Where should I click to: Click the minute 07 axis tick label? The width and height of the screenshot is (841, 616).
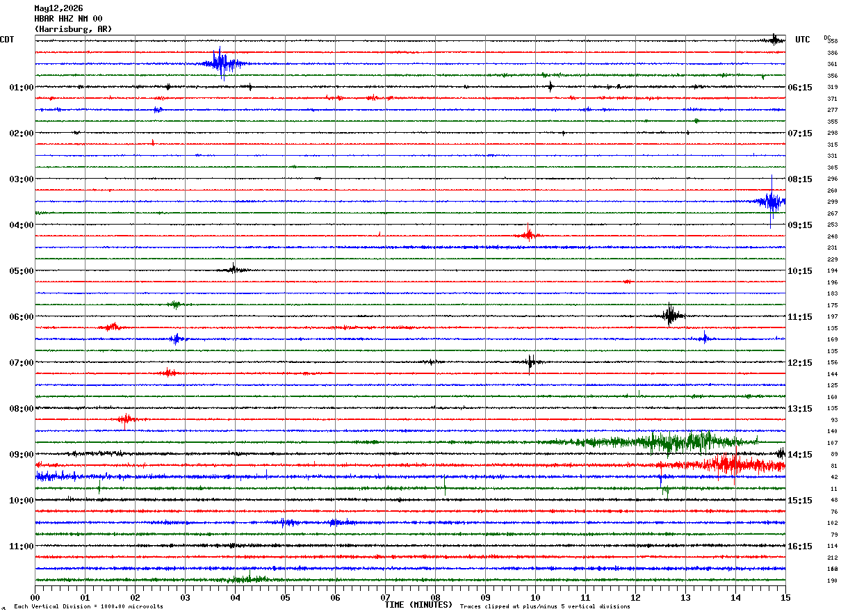386,597
